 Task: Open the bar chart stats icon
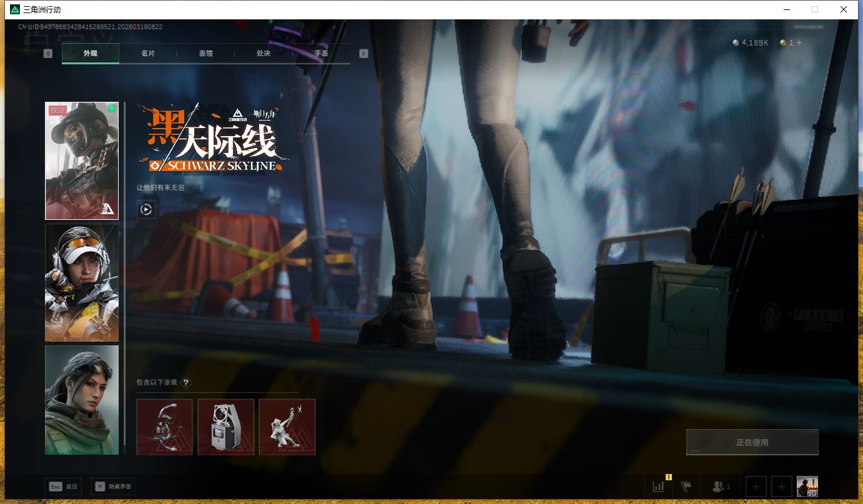pos(658,487)
